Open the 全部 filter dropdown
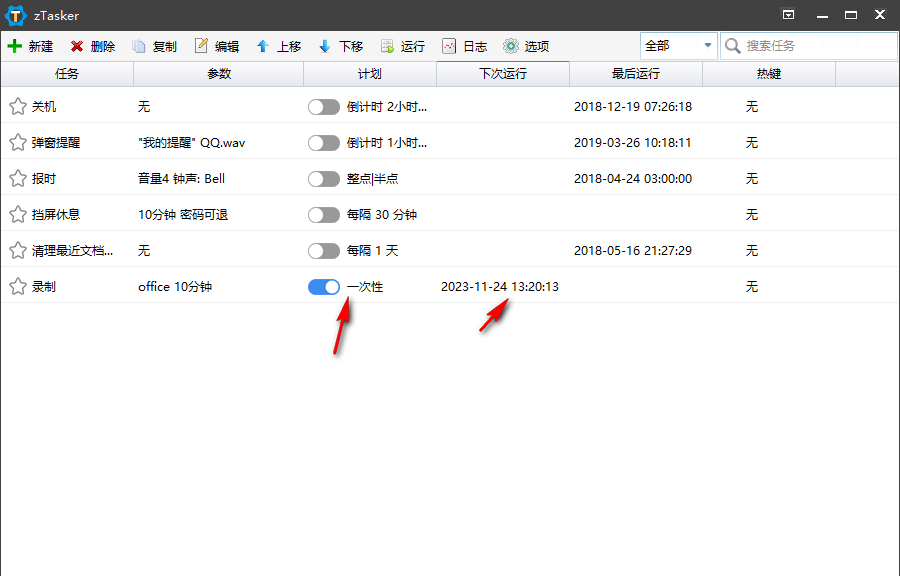 pyautogui.click(x=678, y=46)
